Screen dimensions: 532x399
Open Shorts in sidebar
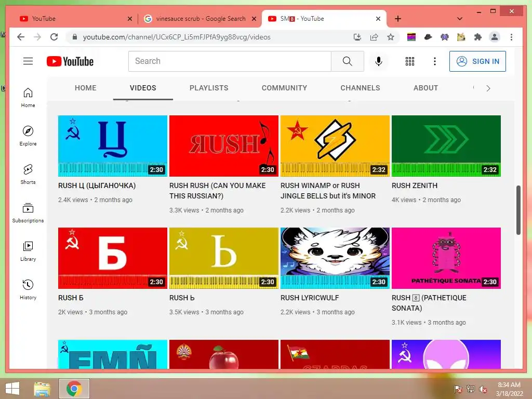point(28,175)
